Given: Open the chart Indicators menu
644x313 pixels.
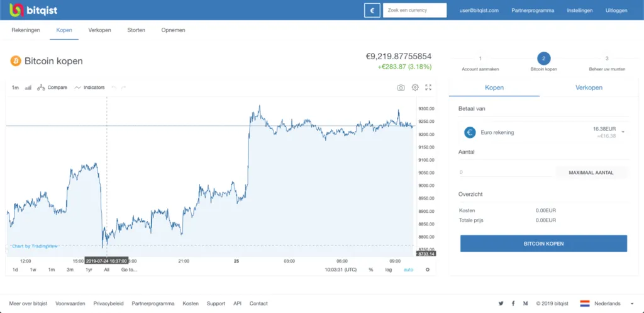Looking at the screenshot, I should (89, 88).
